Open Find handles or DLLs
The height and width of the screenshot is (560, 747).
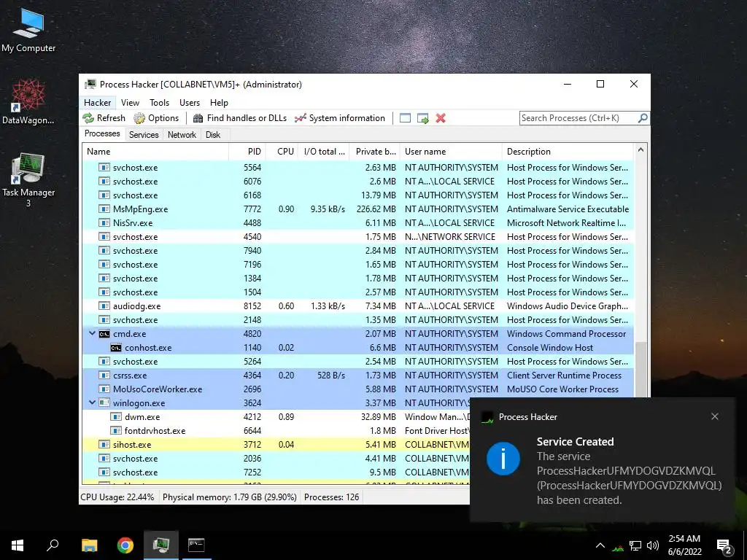coord(239,118)
